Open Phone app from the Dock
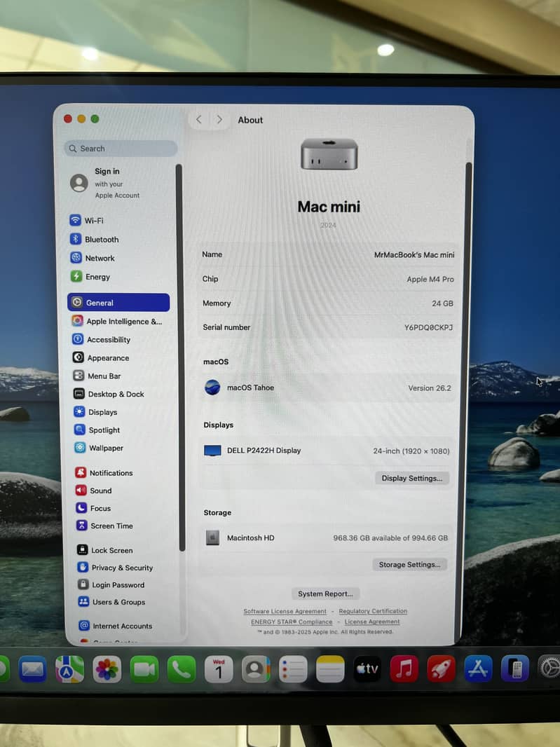This screenshot has width=560, height=747. (x=181, y=669)
